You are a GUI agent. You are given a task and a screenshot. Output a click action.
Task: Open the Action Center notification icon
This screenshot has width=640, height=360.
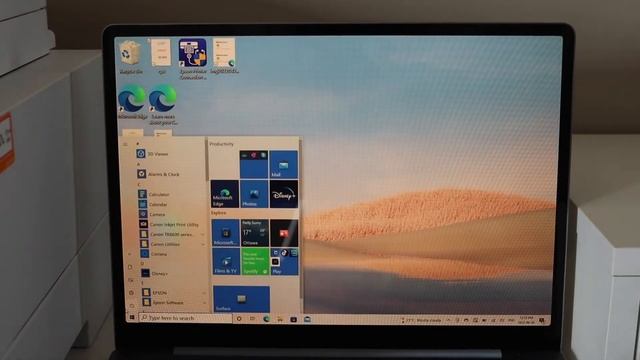point(542,321)
